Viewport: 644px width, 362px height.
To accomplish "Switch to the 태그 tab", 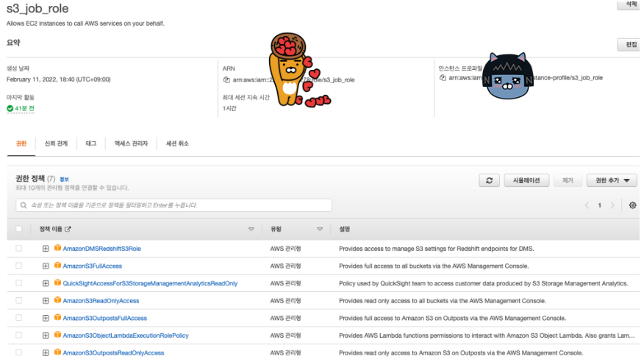I will (x=90, y=143).
